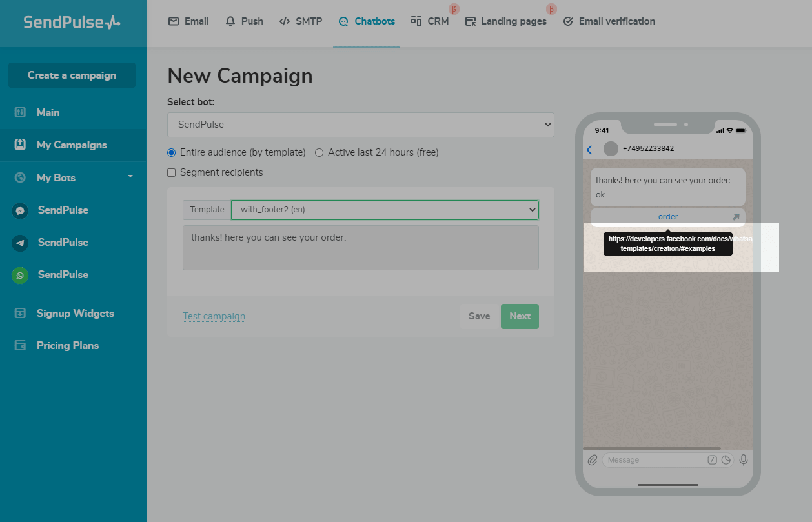Select the WhatsApp SendPulse bot
The image size is (812, 522).
pos(63,274)
